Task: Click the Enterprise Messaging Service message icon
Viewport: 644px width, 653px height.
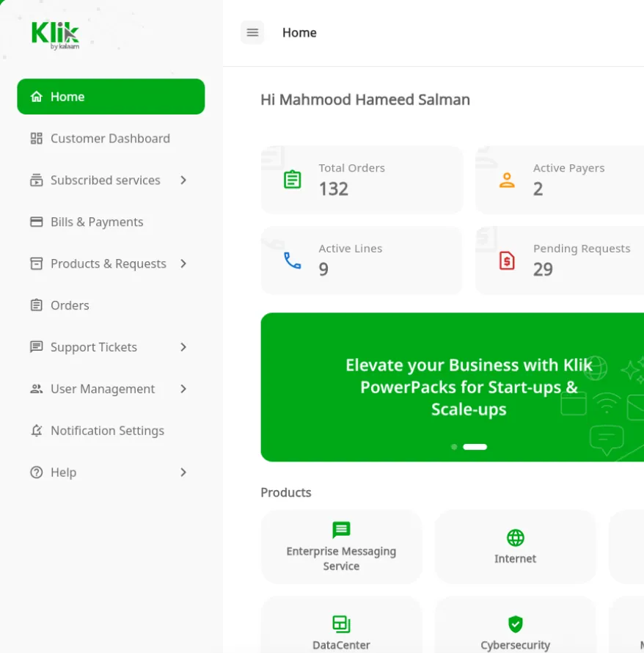Action: coord(341,530)
